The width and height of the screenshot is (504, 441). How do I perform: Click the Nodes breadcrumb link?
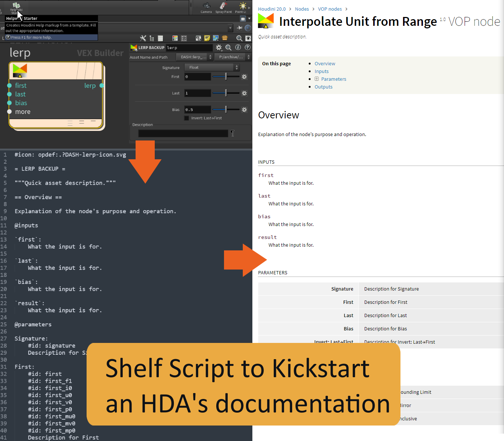[x=302, y=9]
